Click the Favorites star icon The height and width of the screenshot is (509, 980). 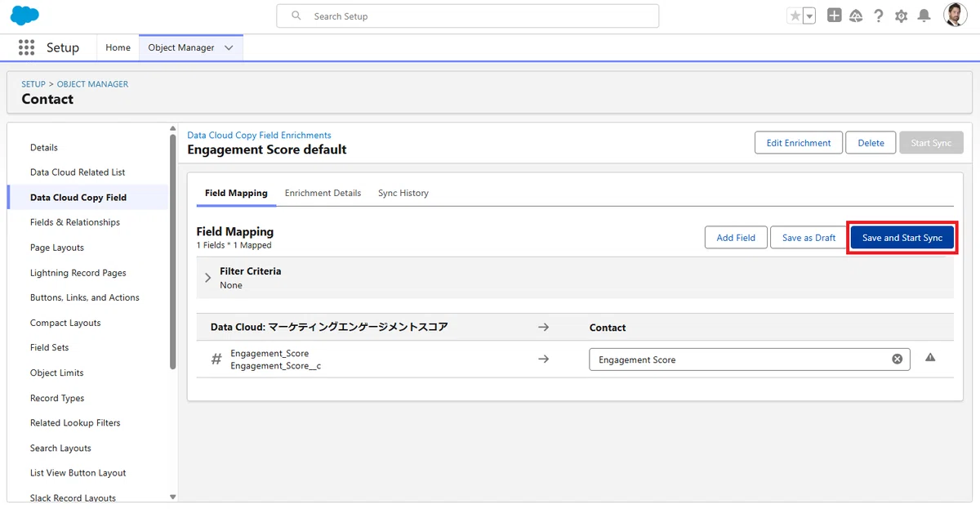[x=795, y=16]
